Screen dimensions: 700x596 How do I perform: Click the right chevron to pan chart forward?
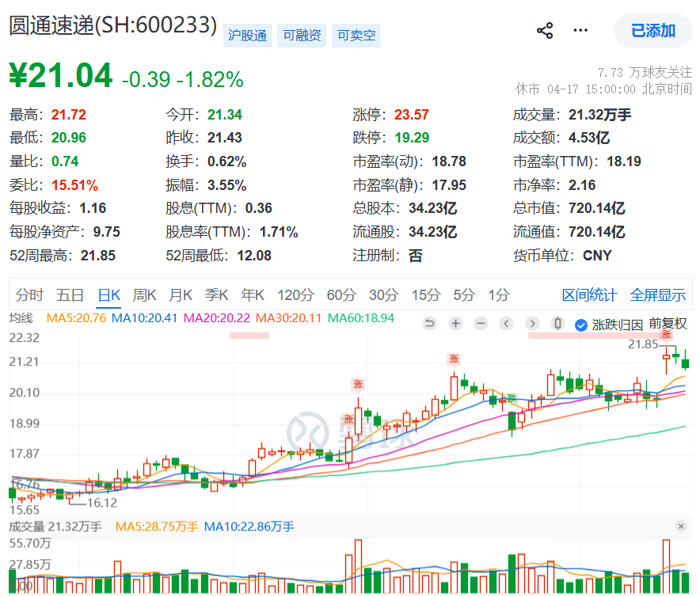pyautogui.click(x=532, y=324)
